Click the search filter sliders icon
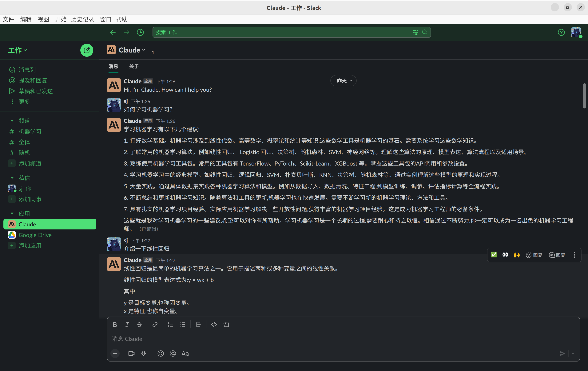Screen dimensions: 588x371 click(415, 32)
